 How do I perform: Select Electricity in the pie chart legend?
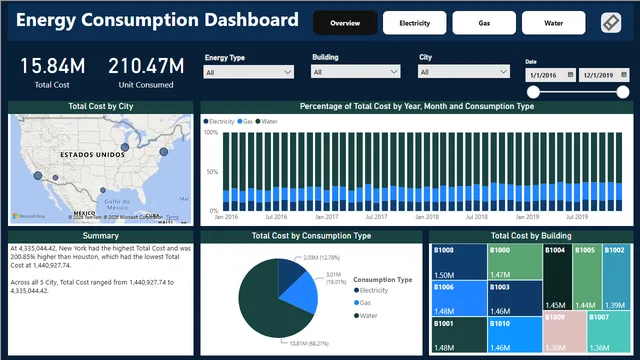[x=371, y=290]
